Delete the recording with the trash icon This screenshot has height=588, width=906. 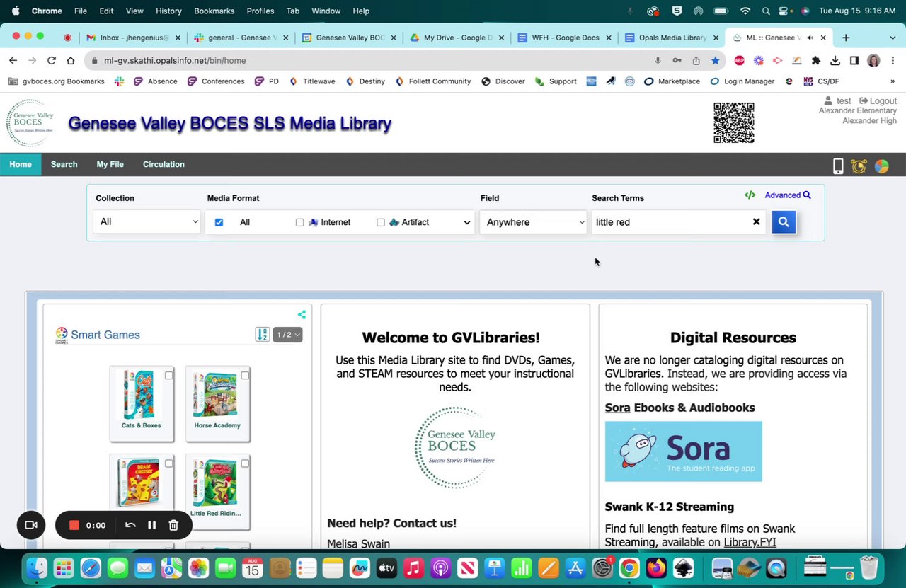tap(173, 525)
